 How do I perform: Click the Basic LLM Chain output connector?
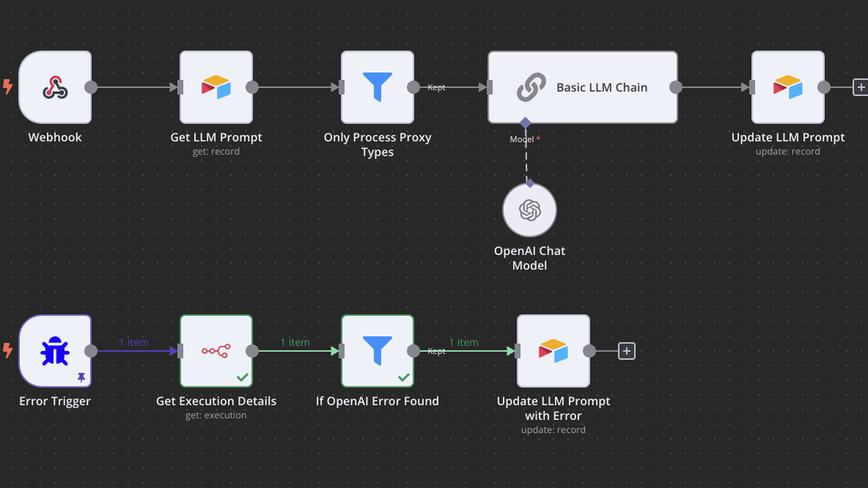tap(676, 87)
